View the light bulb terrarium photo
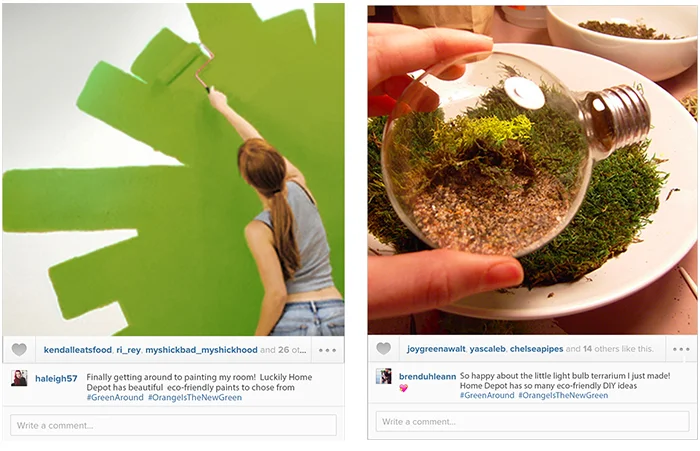 (532, 170)
